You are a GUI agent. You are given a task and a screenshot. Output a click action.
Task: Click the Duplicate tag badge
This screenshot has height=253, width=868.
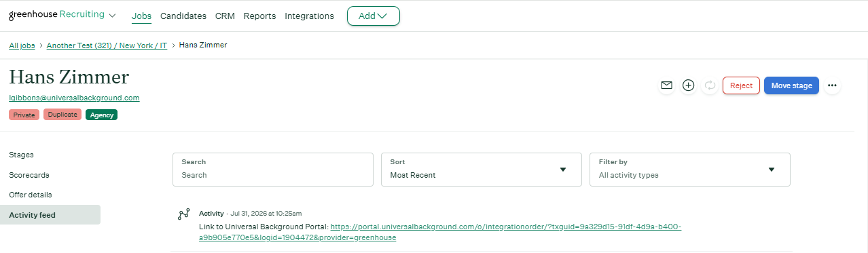[62, 115]
